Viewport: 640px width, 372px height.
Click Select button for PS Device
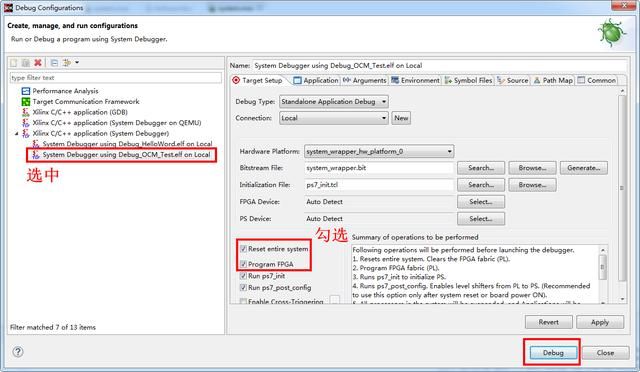point(481,219)
